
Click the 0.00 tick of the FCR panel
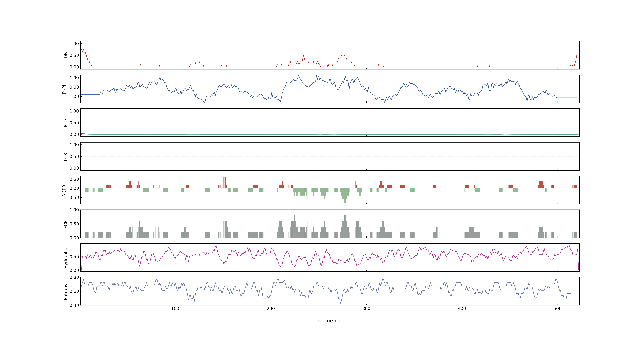click(x=74, y=238)
